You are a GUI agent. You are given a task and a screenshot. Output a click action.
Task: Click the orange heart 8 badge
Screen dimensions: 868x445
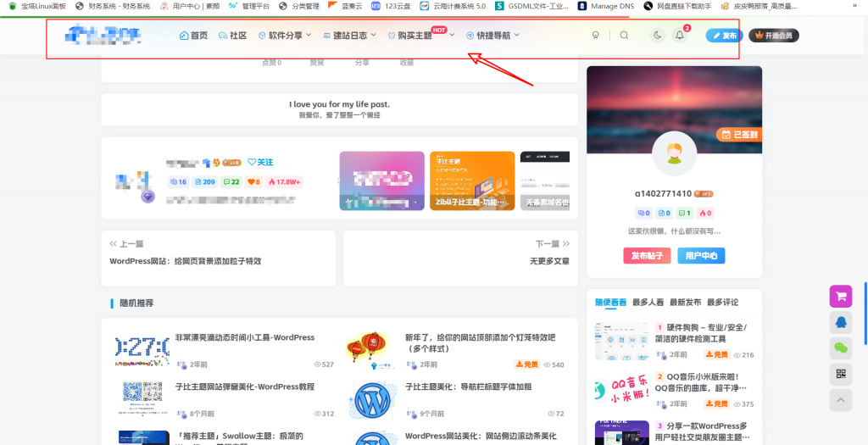[x=254, y=181]
